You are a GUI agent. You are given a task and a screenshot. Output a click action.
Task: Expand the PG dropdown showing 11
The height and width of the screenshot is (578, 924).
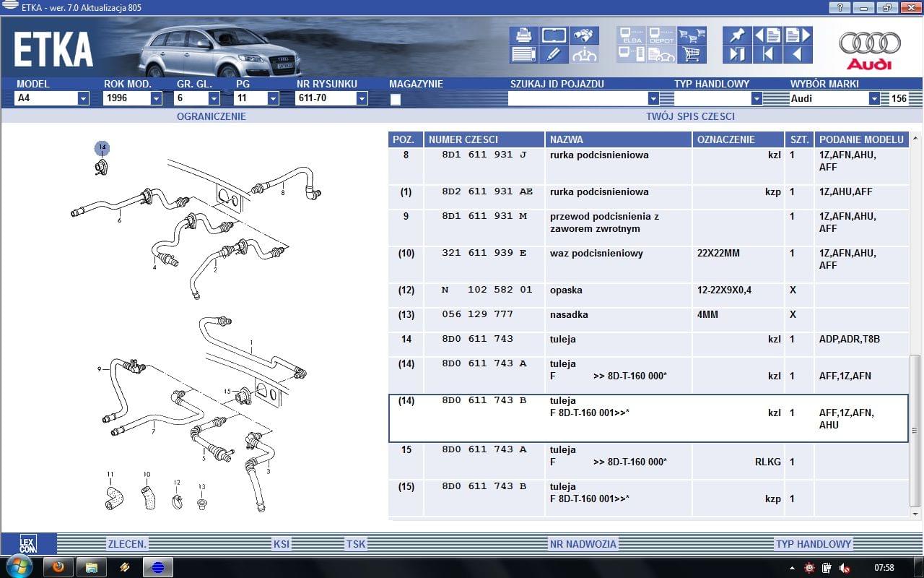coord(273,98)
